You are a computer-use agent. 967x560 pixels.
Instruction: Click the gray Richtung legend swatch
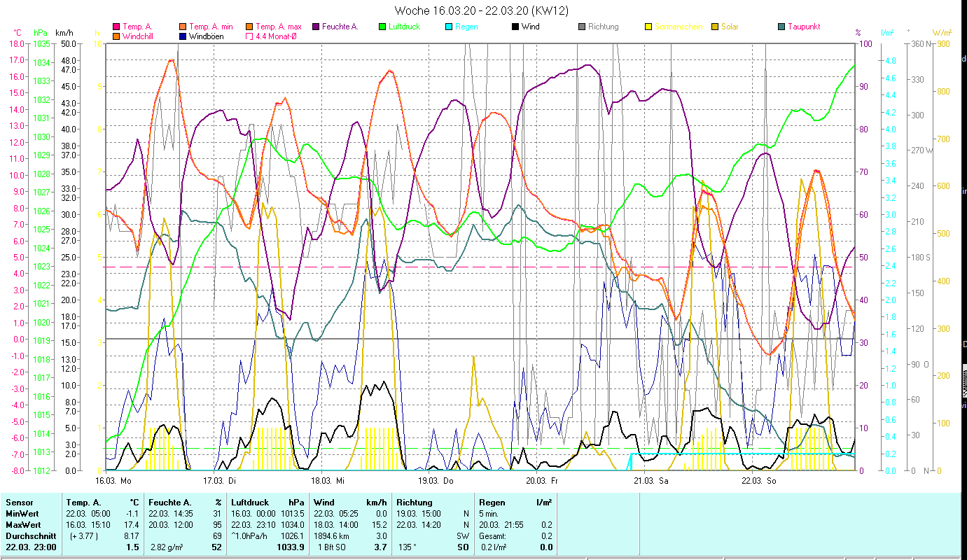582,27
